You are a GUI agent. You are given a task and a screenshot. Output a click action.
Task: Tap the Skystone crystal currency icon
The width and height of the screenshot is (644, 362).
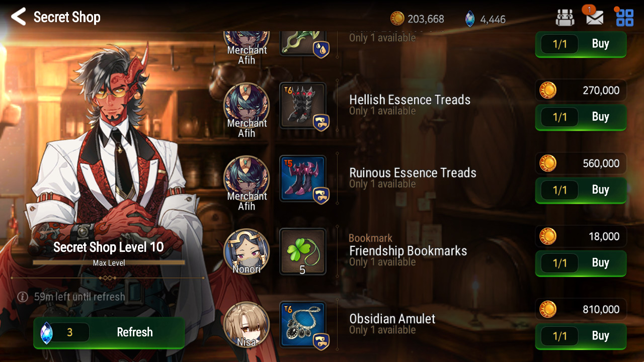click(x=470, y=19)
